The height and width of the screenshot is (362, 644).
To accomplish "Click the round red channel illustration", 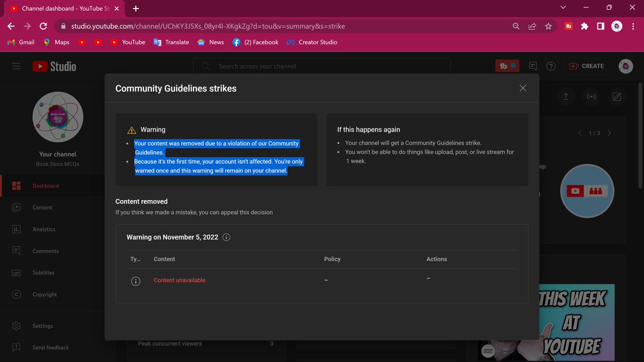I will pyautogui.click(x=587, y=191).
